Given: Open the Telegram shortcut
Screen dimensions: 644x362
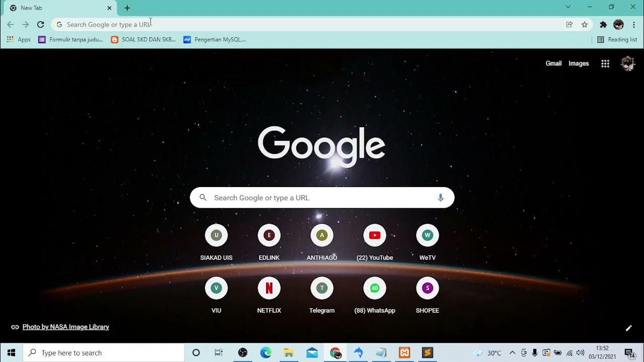Looking at the screenshot, I should 322,296.
